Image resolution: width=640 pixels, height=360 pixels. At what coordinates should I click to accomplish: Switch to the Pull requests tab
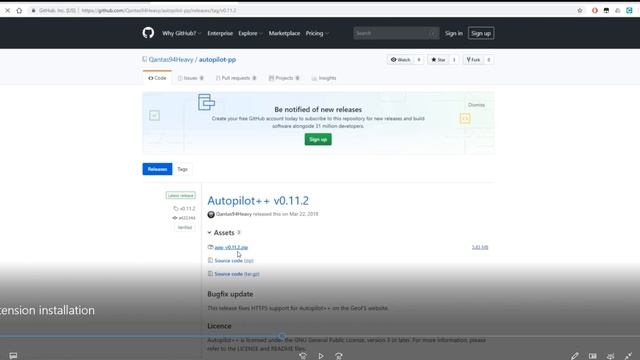tap(236, 78)
